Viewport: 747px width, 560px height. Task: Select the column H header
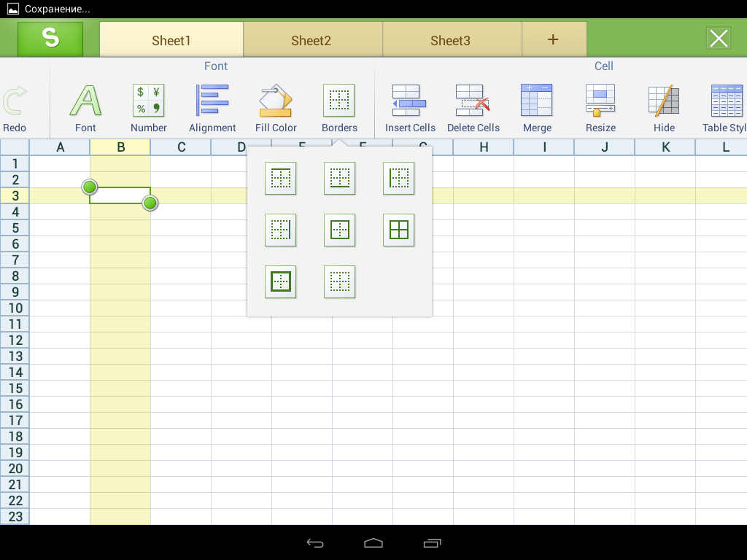[484, 147]
